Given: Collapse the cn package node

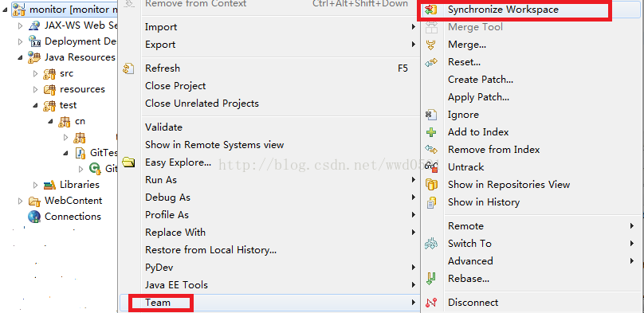Looking at the screenshot, I should pyautogui.click(x=51, y=121).
